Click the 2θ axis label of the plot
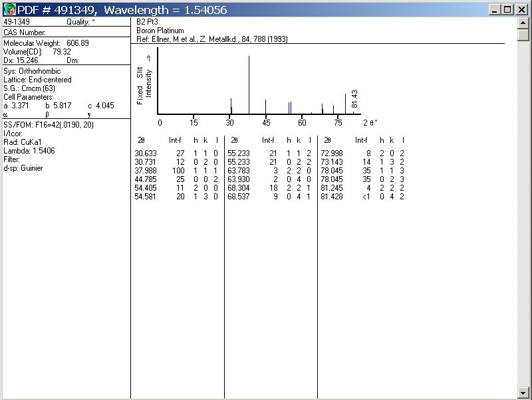This screenshot has width=532, height=400. 370,123
